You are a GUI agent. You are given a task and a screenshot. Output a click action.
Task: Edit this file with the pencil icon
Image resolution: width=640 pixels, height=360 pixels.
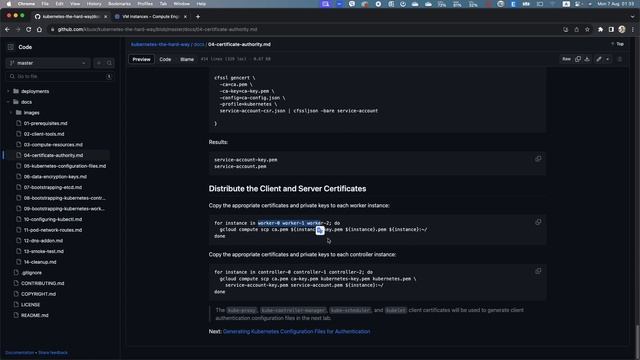599,59
